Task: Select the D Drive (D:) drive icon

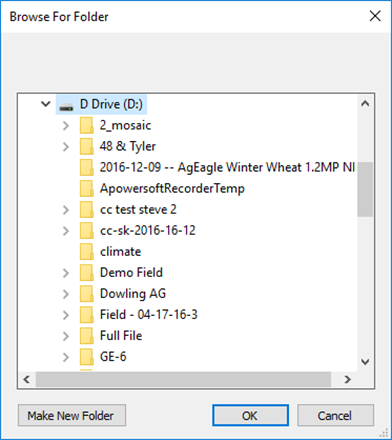Action: click(66, 106)
